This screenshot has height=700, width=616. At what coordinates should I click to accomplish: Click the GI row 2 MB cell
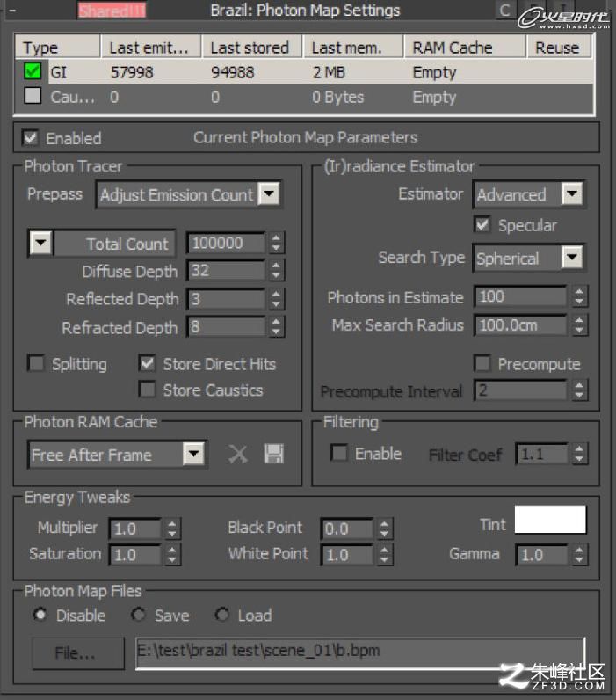330,72
